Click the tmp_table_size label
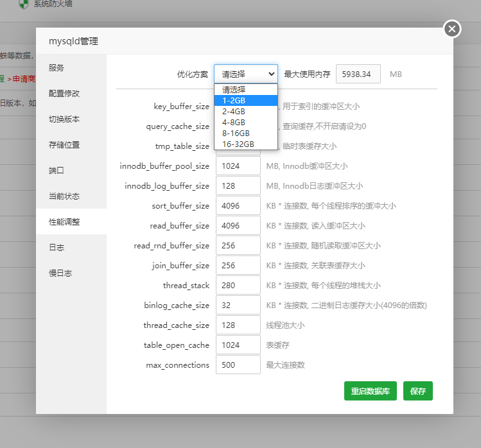Screen dimensions: 481x448 pos(182,146)
